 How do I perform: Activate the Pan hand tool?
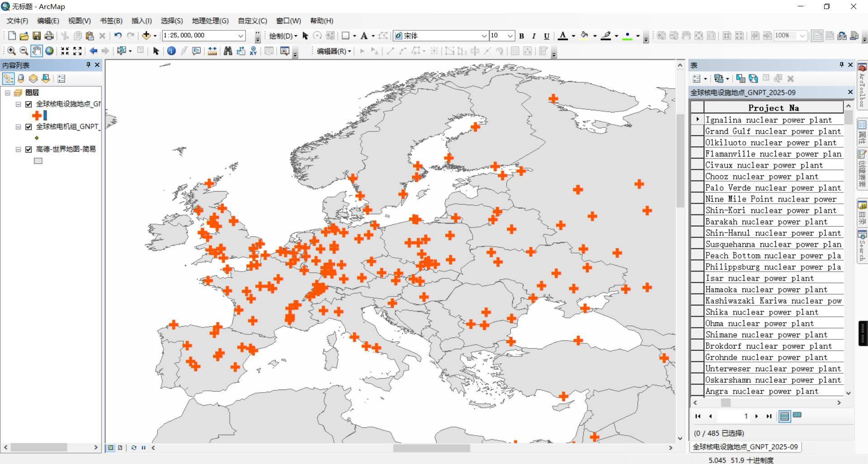37,51
